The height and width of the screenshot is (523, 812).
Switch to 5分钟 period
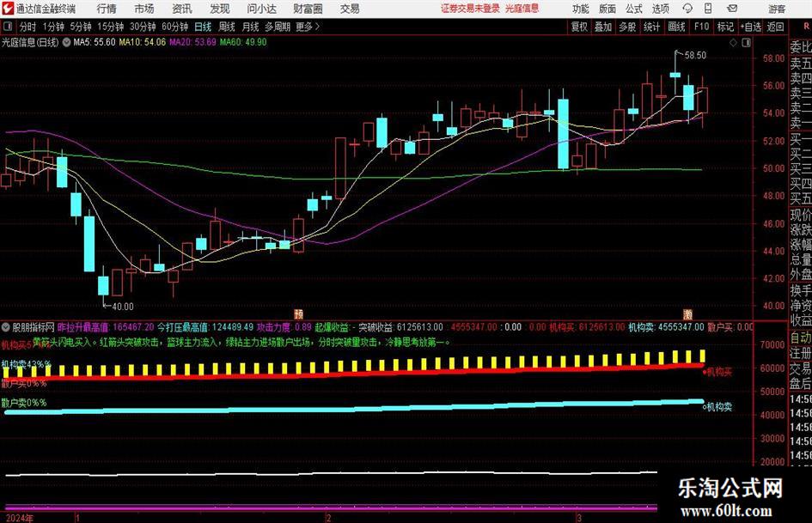click(81, 27)
